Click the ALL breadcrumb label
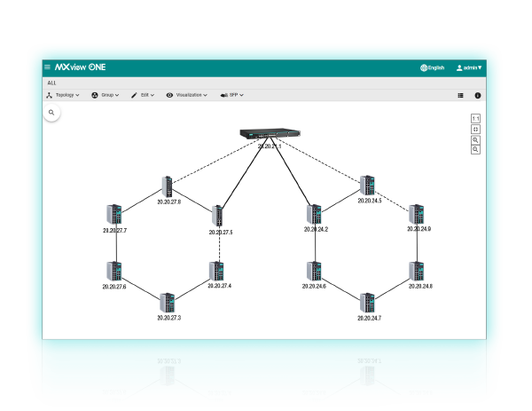 pos(51,82)
